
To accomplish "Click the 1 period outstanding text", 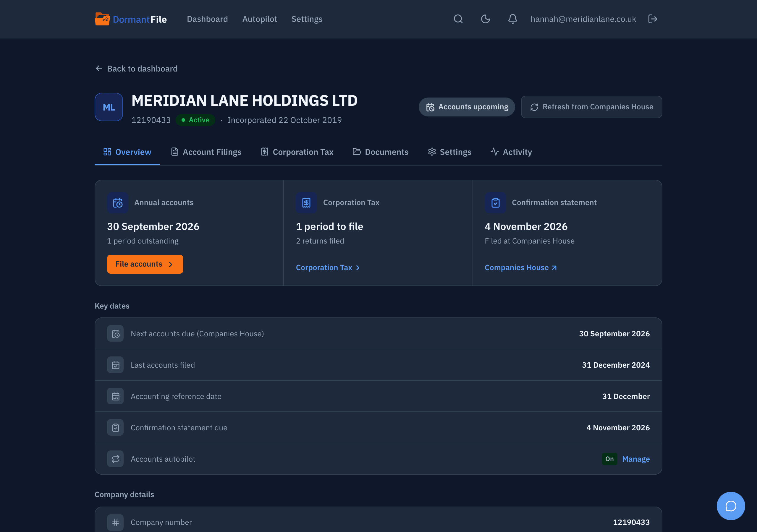I will [x=143, y=241].
